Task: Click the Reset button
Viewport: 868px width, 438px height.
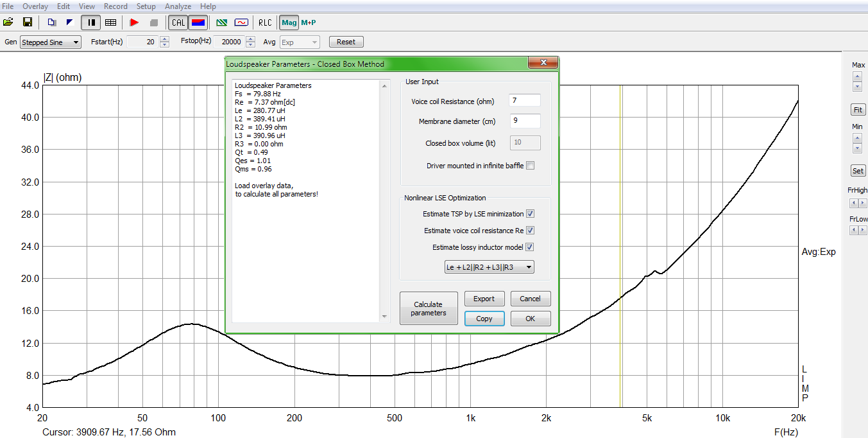Action: 346,42
